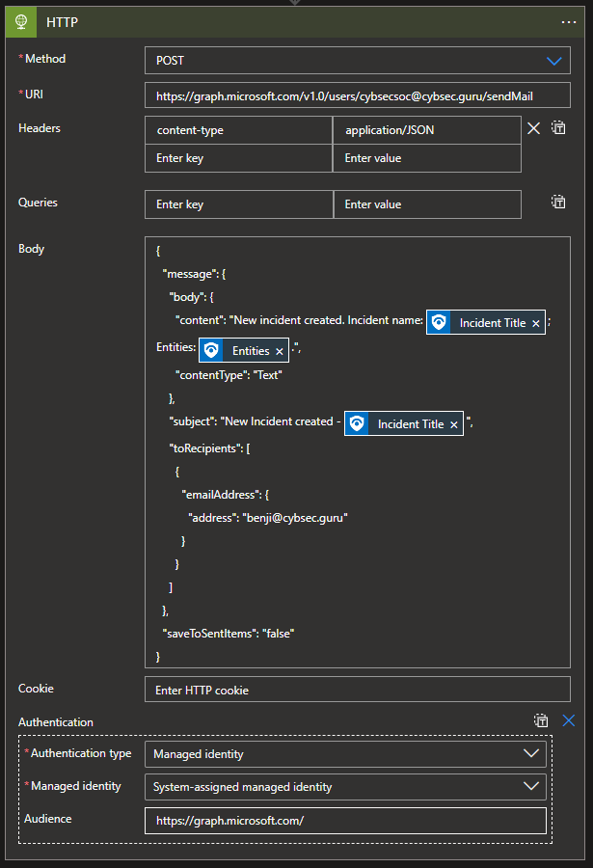The width and height of the screenshot is (593, 868).
Task: Open the Method dropdown showing POST
Action: point(357,61)
